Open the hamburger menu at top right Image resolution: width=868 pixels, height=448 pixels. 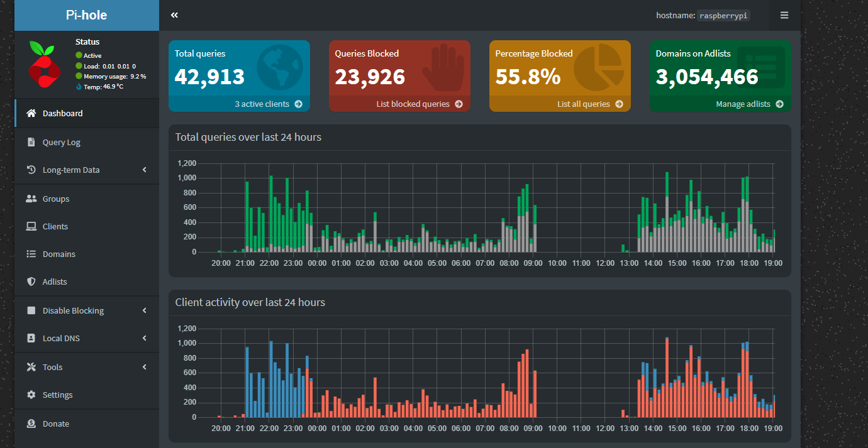coord(784,14)
